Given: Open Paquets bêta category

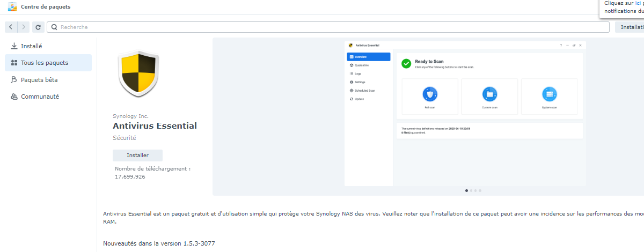Looking at the screenshot, I should click(x=48, y=80).
